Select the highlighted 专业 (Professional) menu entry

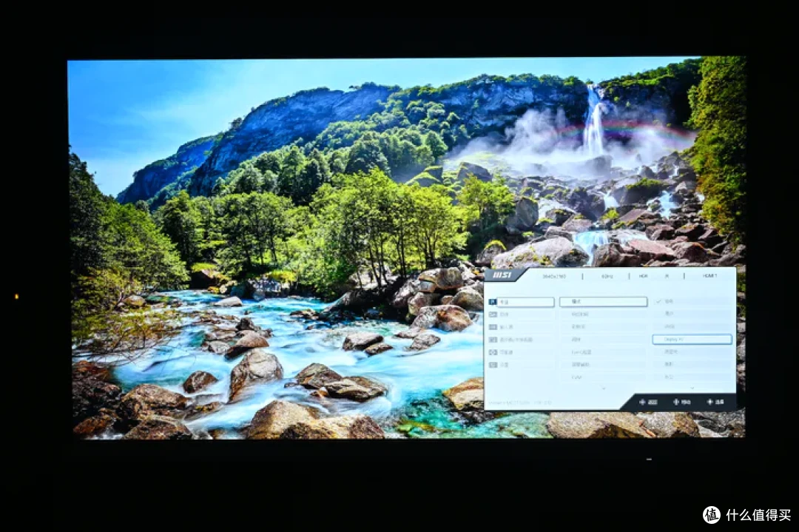tap(525, 302)
